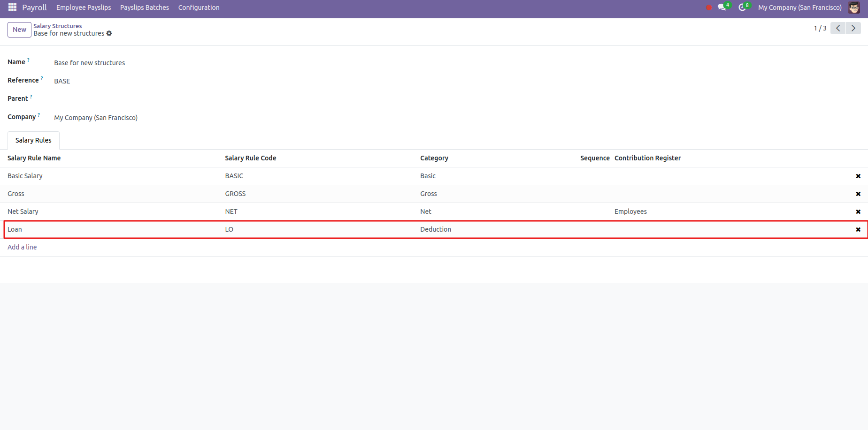Remove the Gross rule line
This screenshot has width=868, height=430.
tap(858, 194)
